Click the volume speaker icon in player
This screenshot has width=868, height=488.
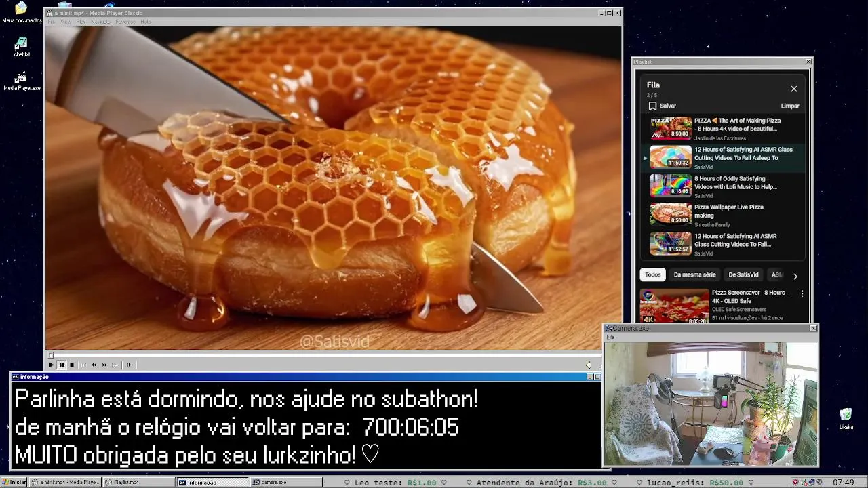tap(589, 365)
